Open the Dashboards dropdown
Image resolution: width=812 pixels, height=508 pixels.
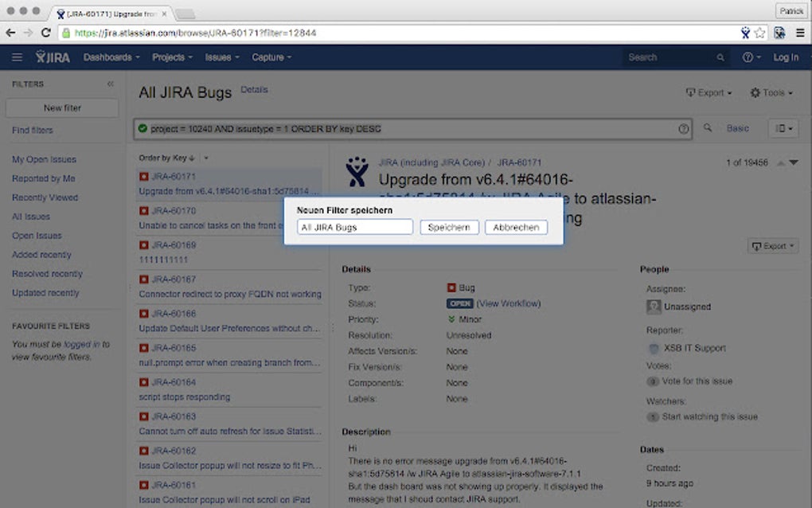click(x=111, y=57)
